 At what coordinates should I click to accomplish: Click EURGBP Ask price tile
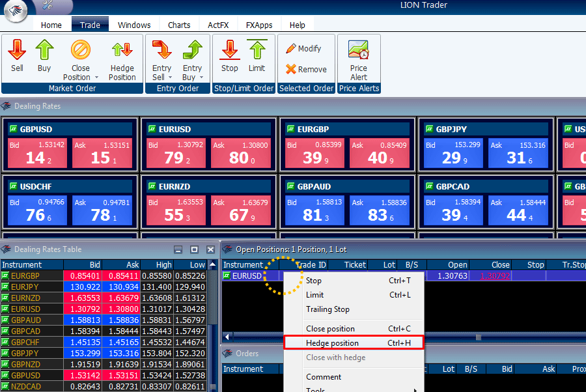(380, 153)
